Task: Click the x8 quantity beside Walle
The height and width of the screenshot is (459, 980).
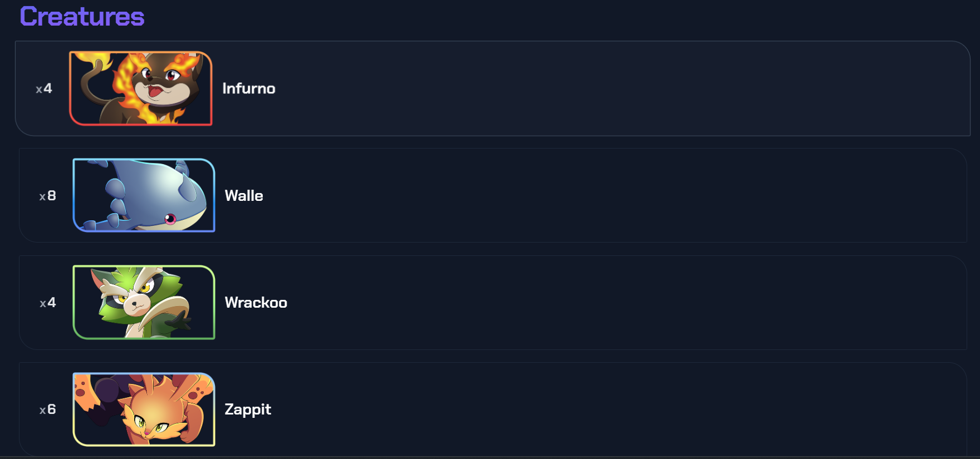Action: click(47, 196)
